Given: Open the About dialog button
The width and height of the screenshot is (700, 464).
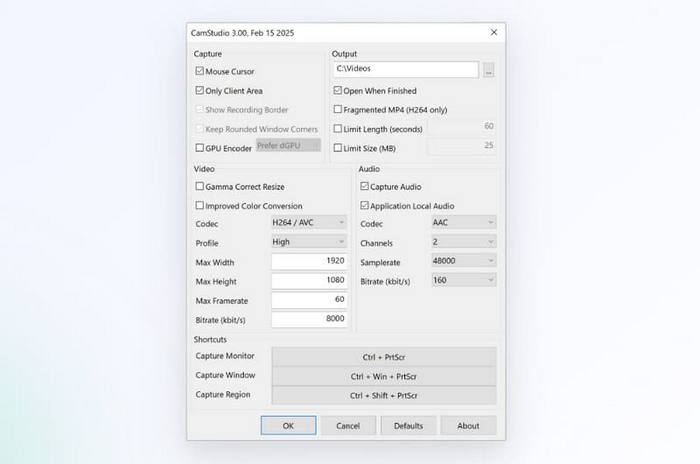Looking at the screenshot, I should tap(468, 425).
